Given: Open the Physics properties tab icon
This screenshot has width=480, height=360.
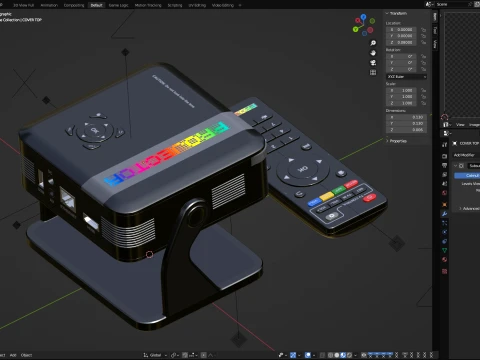Looking at the screenshot, I should point(444,232).
